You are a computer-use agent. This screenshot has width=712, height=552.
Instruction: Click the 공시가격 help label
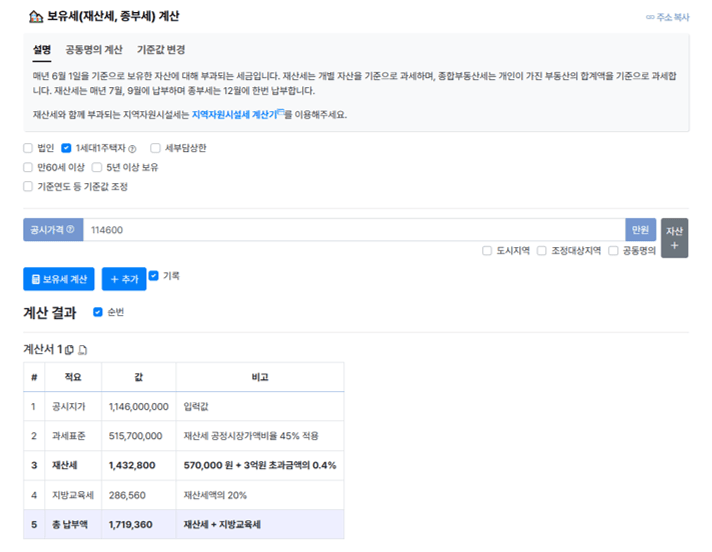(53, 230)
